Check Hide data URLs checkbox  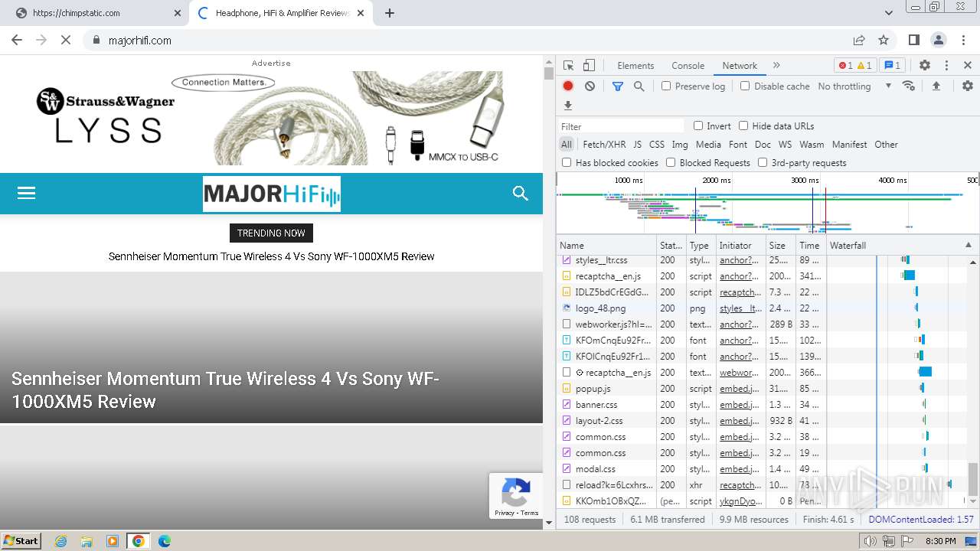pos(743,126)
